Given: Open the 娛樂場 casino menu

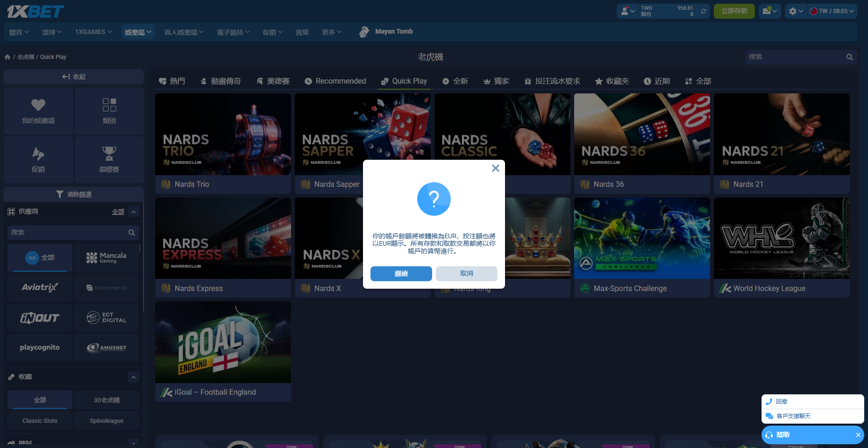Looking at the screenshot, I should click(x=138, y=32).
